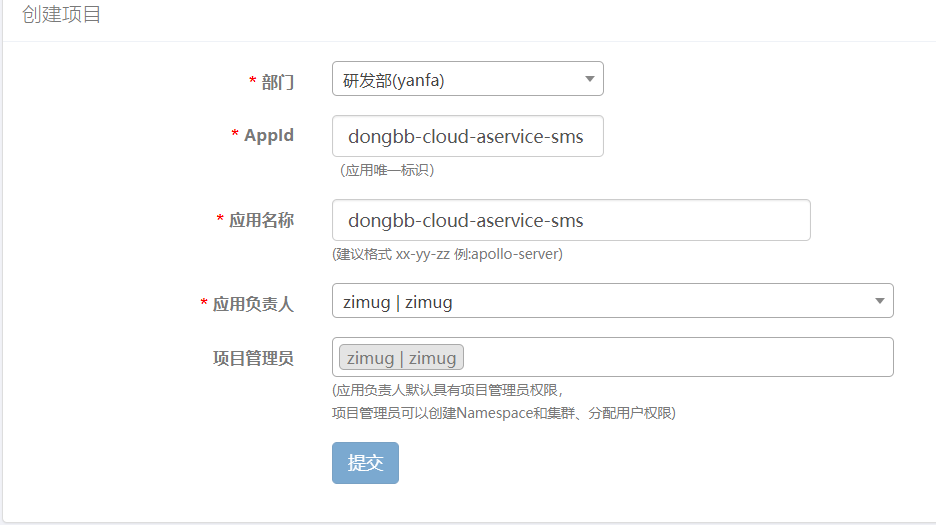This screenshot has height=525, width=936.
Task: Click the 部门 field label
Action: pos(278,82)
